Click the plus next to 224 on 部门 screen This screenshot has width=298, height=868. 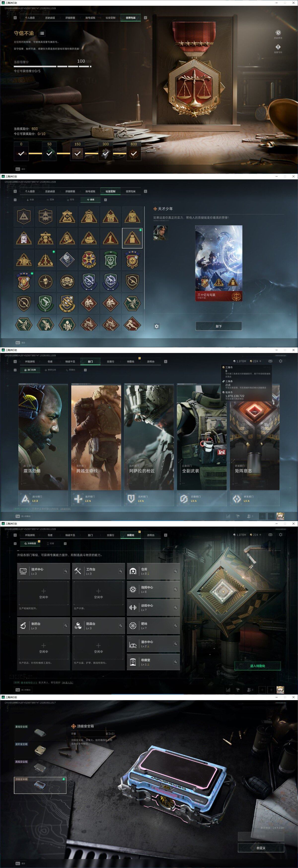tap(260, 361)
